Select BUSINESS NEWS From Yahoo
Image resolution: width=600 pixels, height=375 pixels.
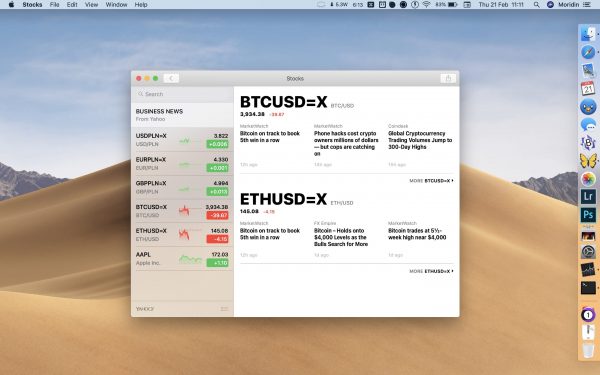coord(182,115)
